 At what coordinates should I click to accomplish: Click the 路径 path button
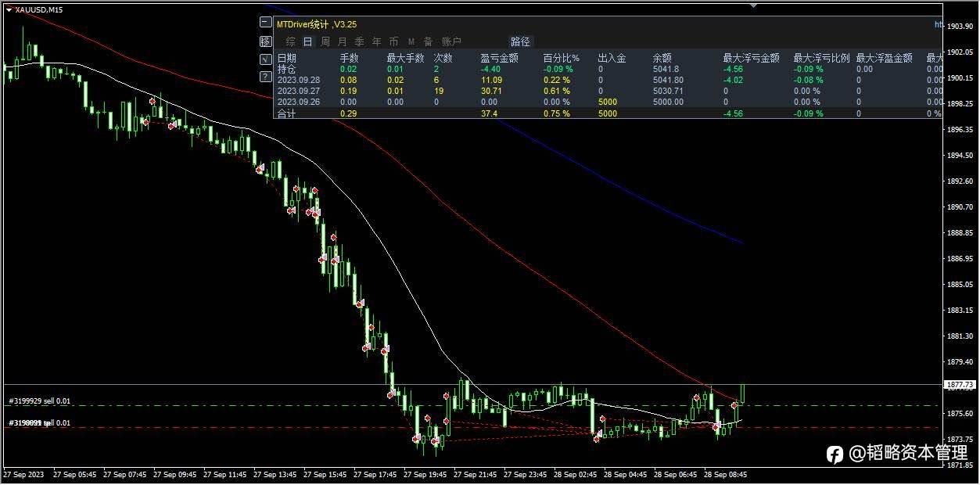(x=520, y=41)
